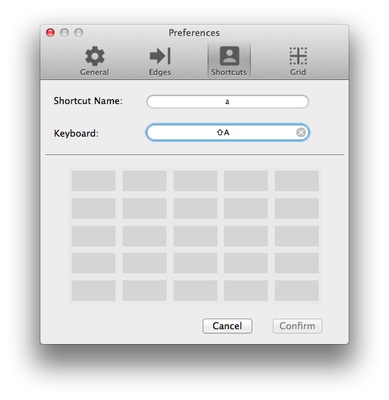Select the first column middle row cell
389x400 pixels.
(94, 236)
